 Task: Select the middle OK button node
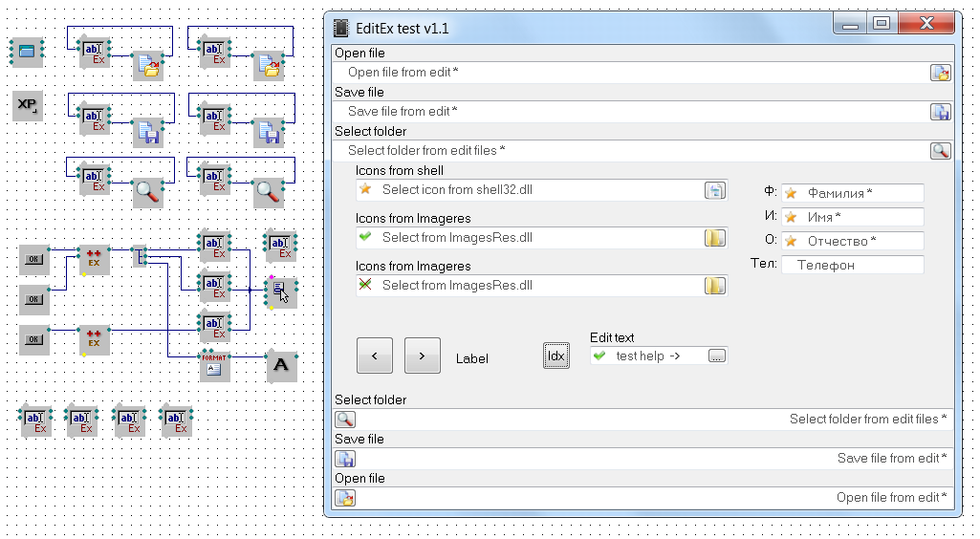[x=33, y=299]
